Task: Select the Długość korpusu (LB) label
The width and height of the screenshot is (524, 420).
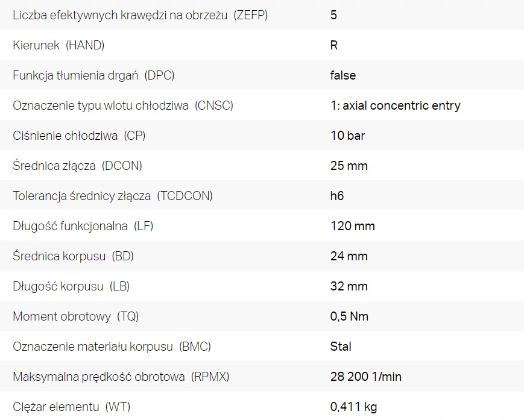Action: [71, 286]
